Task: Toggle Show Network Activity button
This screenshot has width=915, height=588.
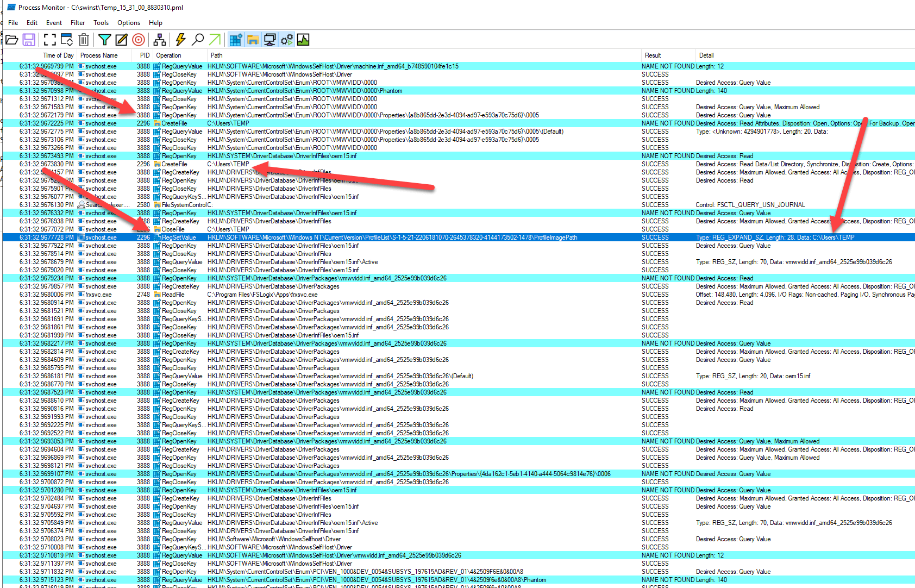Action: pyautogui.click(x=270, y=40)
